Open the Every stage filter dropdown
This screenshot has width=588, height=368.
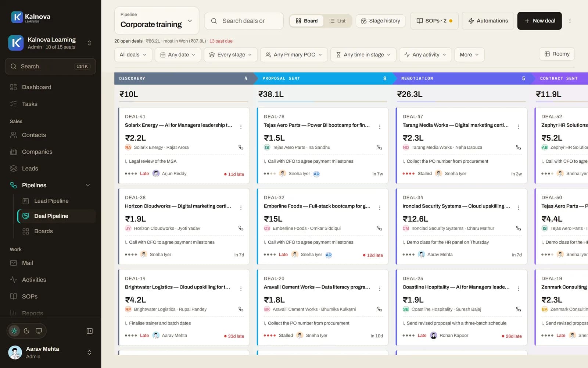click(x=230, y=55)
